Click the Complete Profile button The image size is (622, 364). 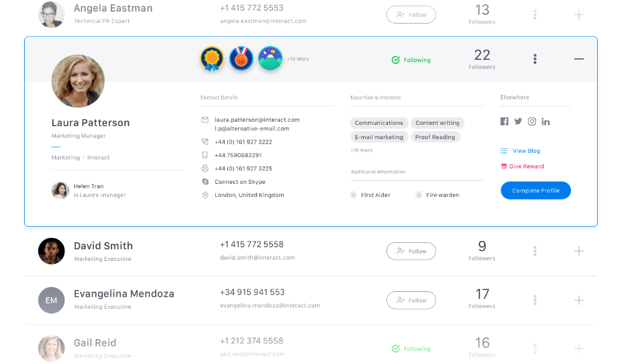point(536,191)
